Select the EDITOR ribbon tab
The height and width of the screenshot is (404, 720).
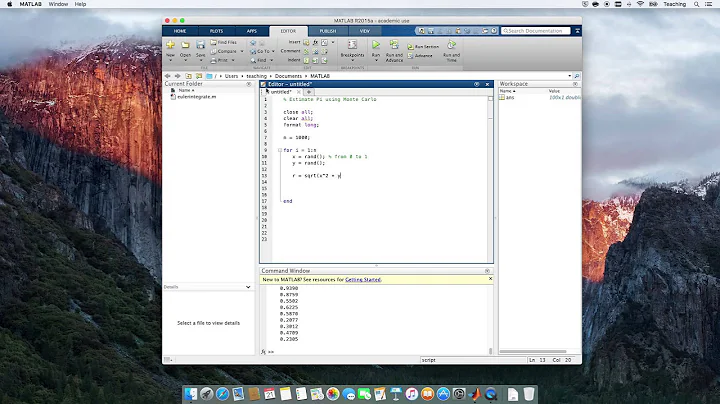tap(288, 31)
